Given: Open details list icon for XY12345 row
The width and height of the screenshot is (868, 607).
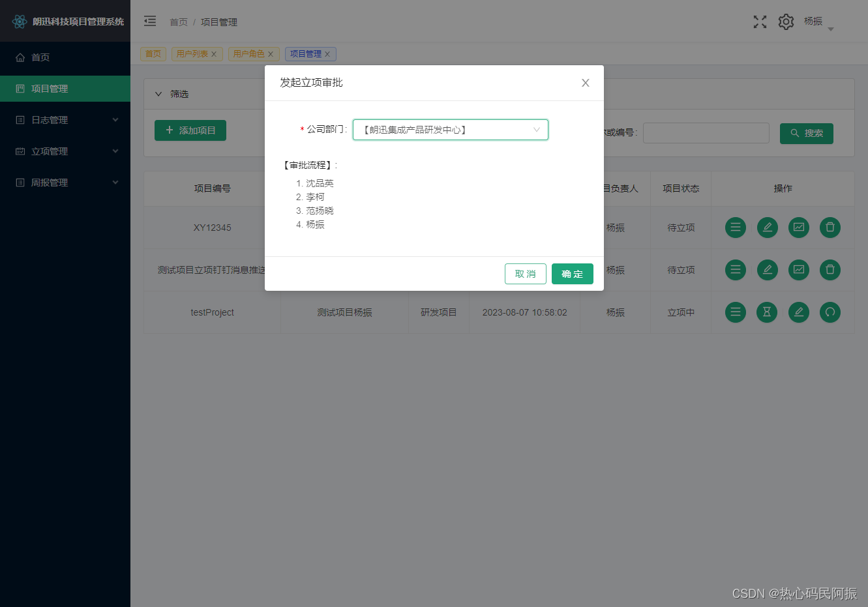Looking at the screenshot, I should click(x=736, y=228).
